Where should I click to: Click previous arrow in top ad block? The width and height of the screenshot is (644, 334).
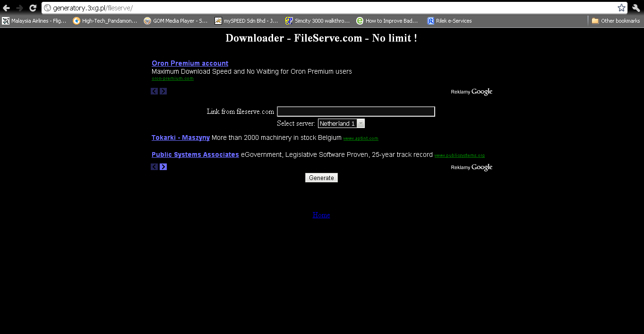coord(155,91)
